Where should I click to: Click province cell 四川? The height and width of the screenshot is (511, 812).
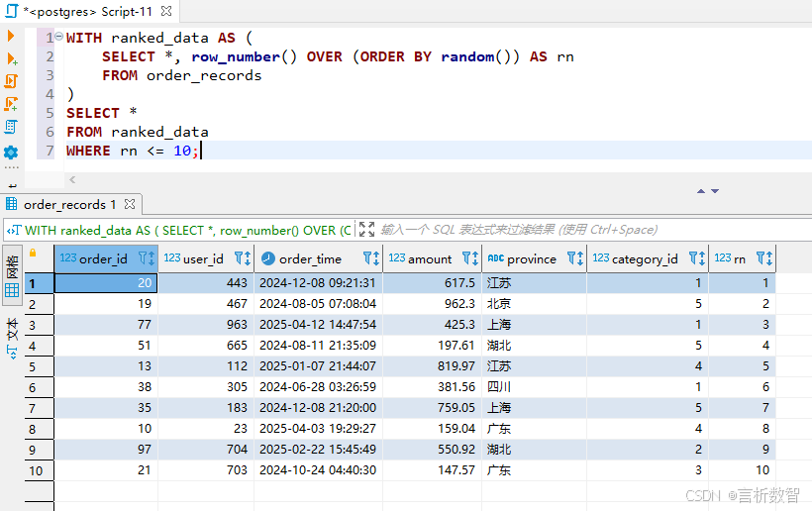pyautogui.click(x=535, y=387)
